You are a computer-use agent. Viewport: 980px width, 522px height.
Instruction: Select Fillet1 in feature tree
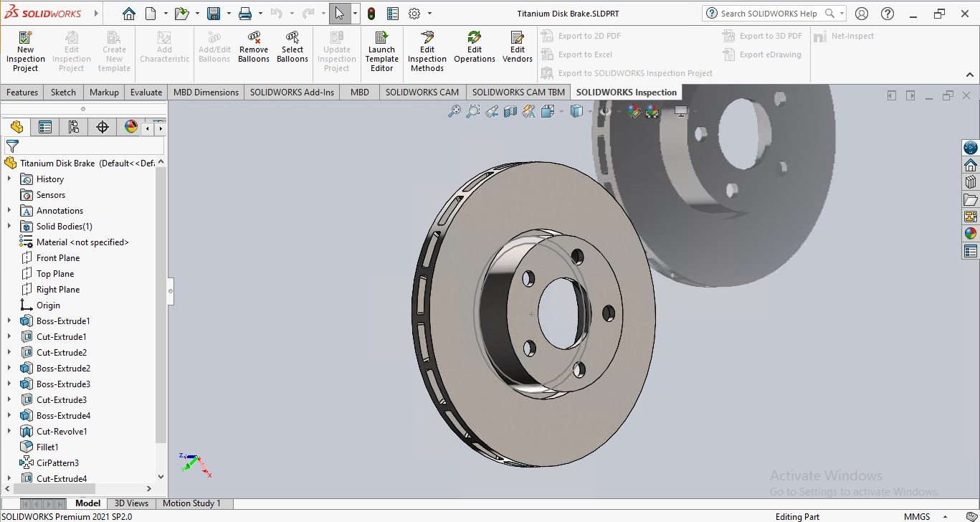[x=47, y=447]
